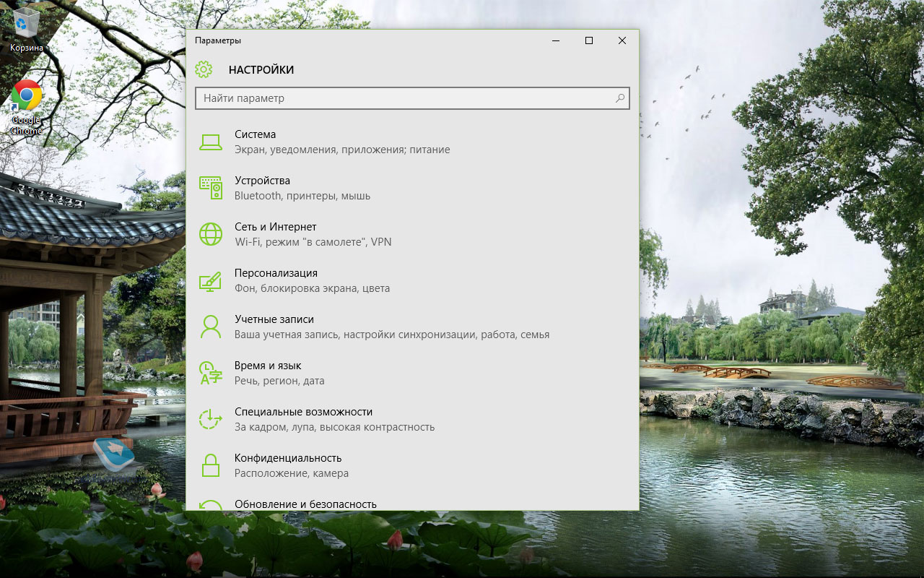Screen dimensions: 924x578
Task: Select Конфиденциальность heading text
Action: [x=287, y=458]
